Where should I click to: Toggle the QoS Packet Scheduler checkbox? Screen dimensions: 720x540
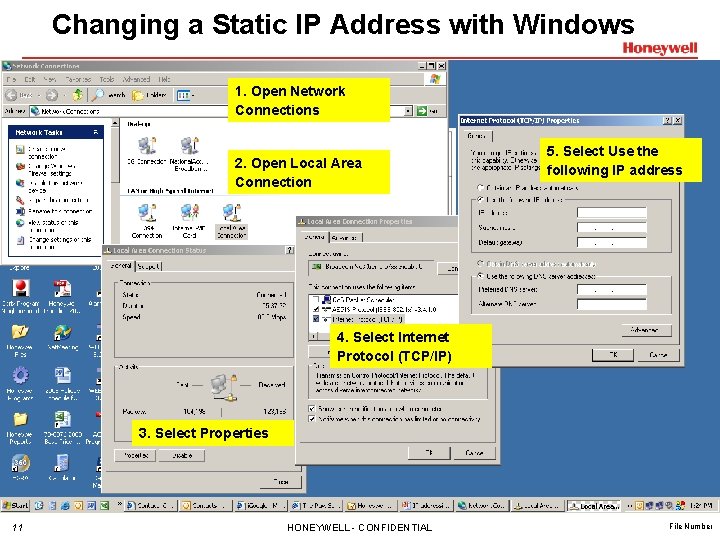click(316, 300)
